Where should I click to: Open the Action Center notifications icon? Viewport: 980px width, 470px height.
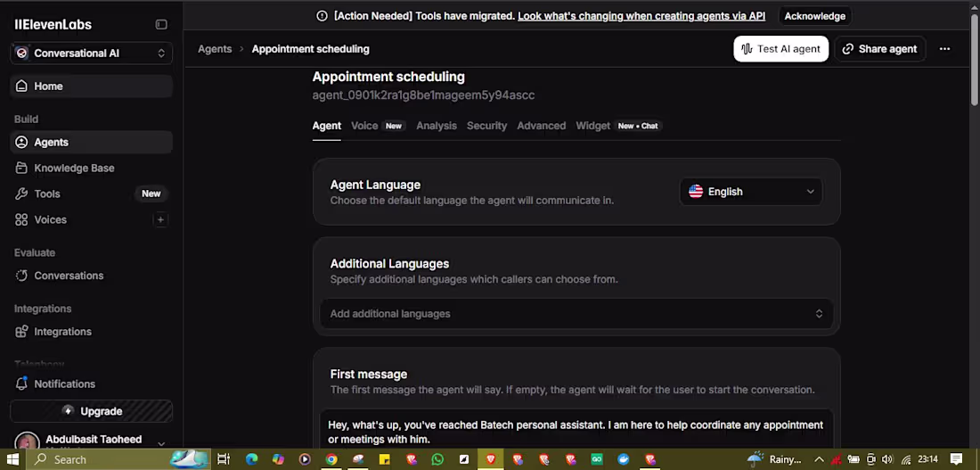click(956, 458)
